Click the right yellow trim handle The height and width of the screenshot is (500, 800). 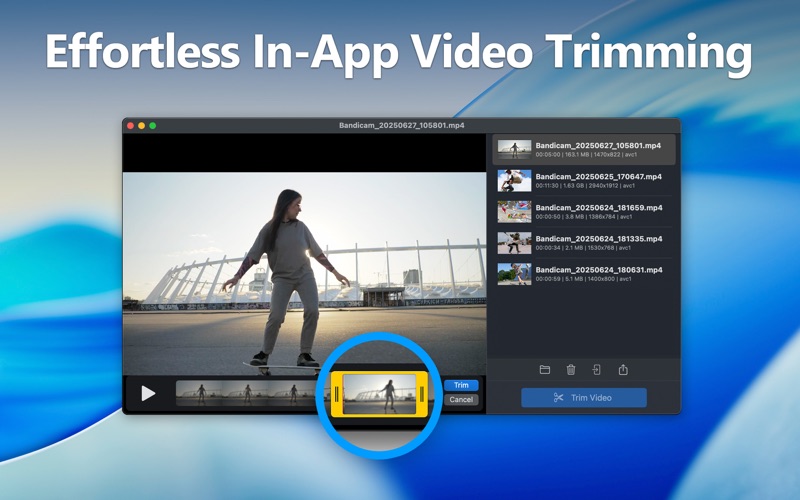tap(422, 394)
